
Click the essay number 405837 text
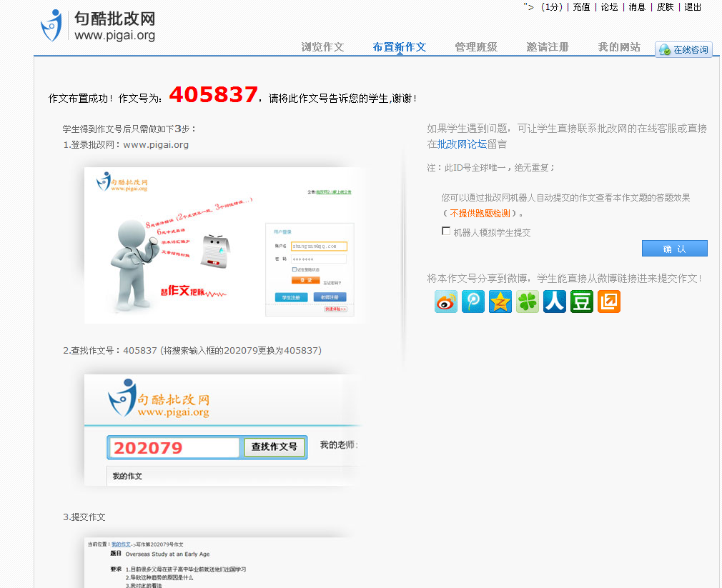pos(213,95)
